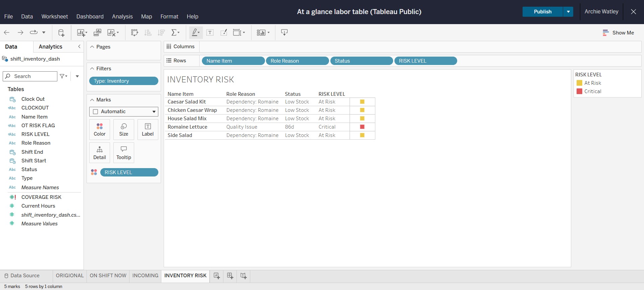The image size is (644, 290).
Task: Click the Type: Inventory filter pill
Action: click(124, 81)
